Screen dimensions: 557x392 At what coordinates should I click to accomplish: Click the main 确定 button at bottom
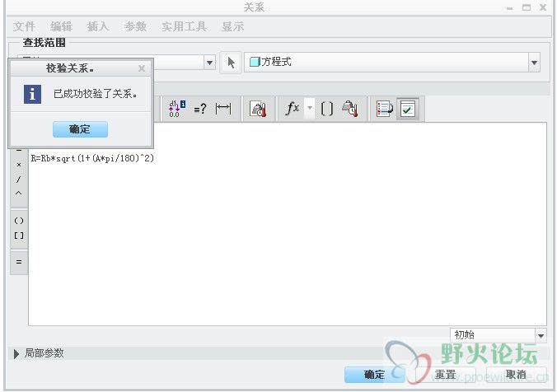pos(374,375)
